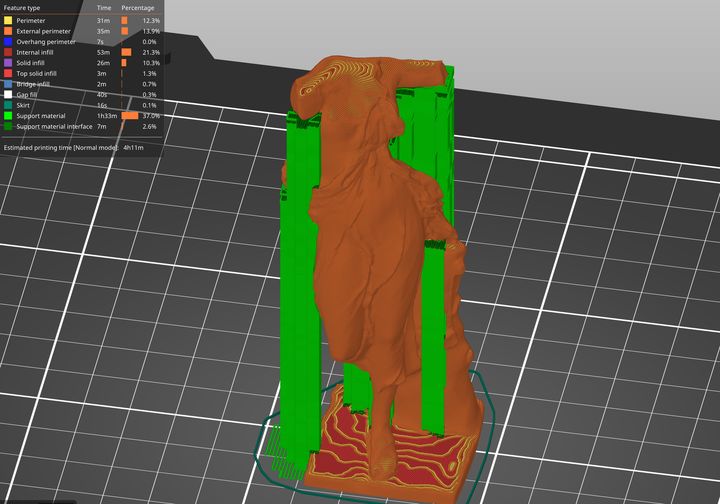Click the Percentage column header
Screen dimensions: 720x504
(138, 8)
